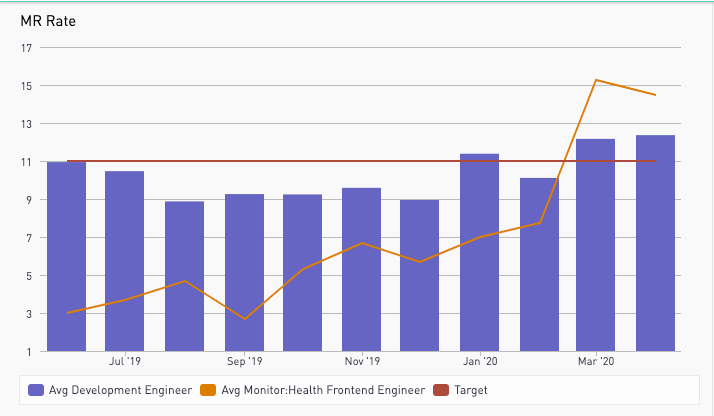Image resolution: width=714 pixels, height=416 pixels.
Task: Toggle the Target series legend label
Action: tap(470, 390)
